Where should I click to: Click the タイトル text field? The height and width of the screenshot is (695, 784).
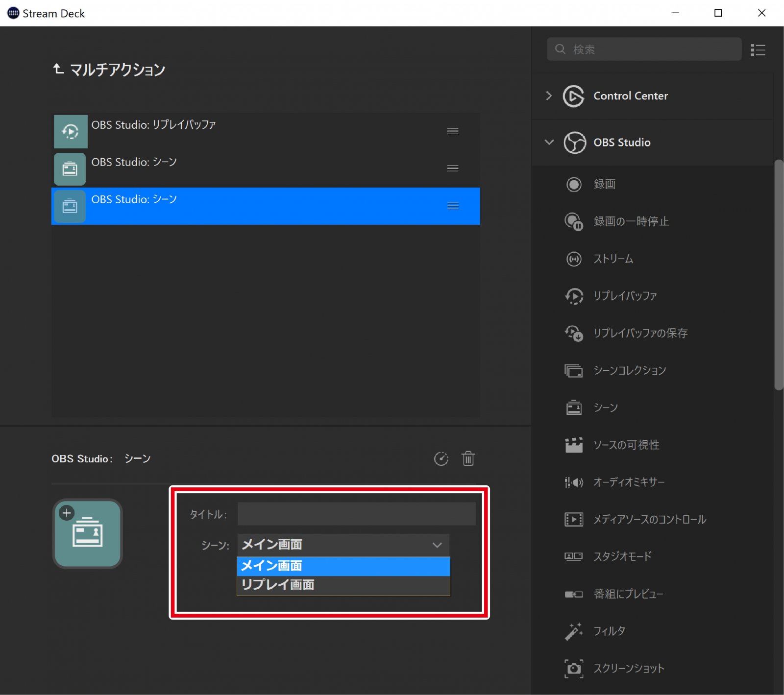pos(357,514)
